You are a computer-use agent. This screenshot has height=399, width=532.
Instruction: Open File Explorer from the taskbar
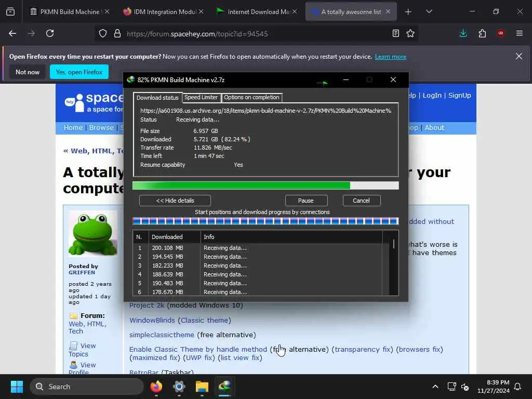(x=202, y=387)
